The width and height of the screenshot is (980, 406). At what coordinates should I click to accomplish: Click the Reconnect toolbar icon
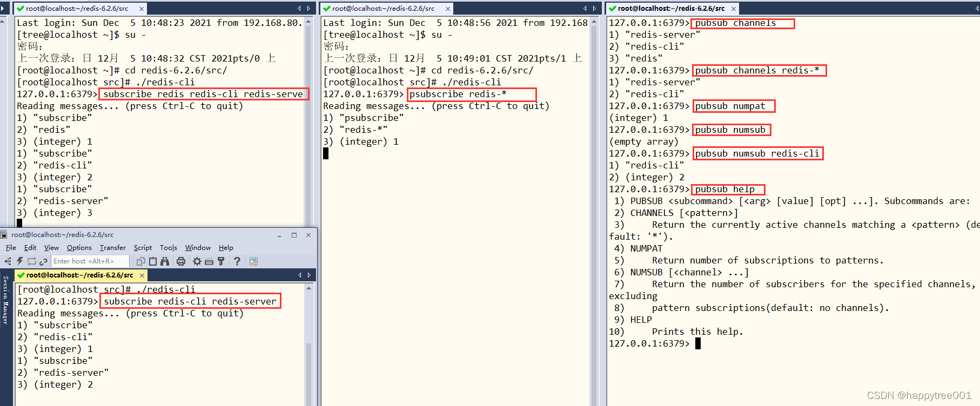point(32,261)
